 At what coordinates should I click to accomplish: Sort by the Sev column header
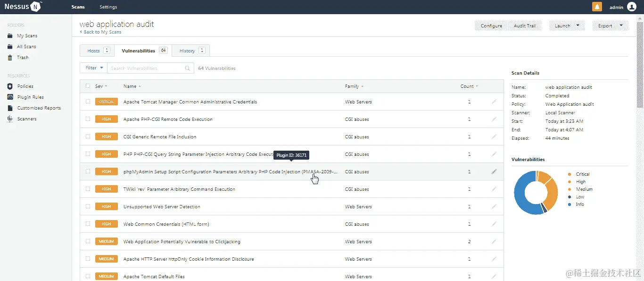coord(101,86)
